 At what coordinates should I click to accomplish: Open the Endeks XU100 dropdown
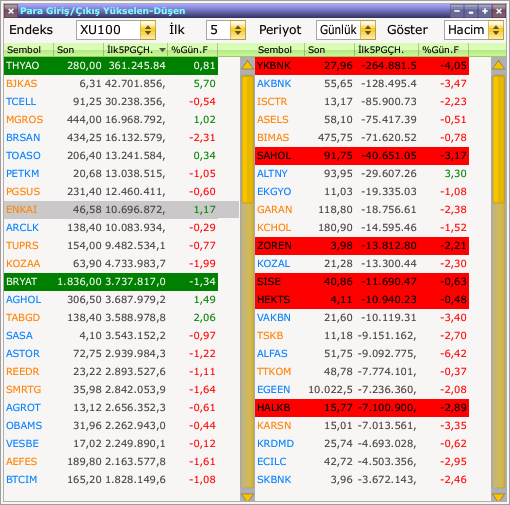point(148,30)
